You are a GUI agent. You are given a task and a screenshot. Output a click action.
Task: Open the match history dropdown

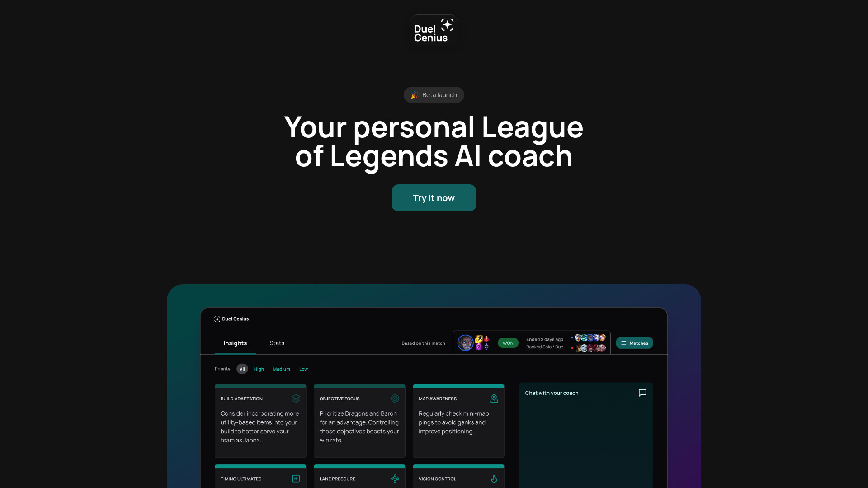(634, 343)
